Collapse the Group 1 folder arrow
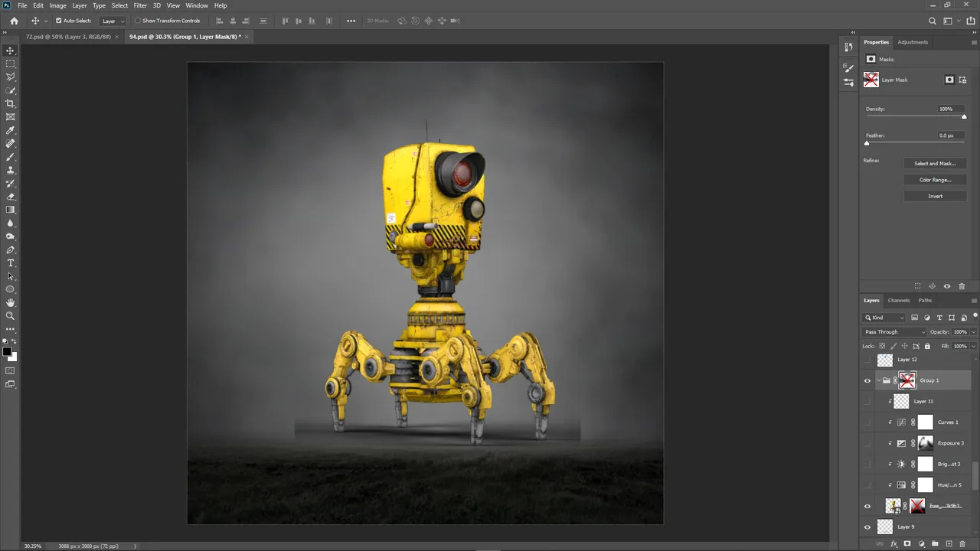The width and height of the screenshot is (980, 551). point(878,380)
